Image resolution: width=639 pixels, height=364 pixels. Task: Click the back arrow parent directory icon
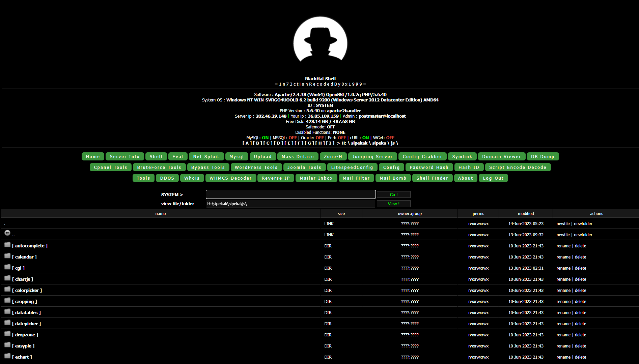click(7, 233)
